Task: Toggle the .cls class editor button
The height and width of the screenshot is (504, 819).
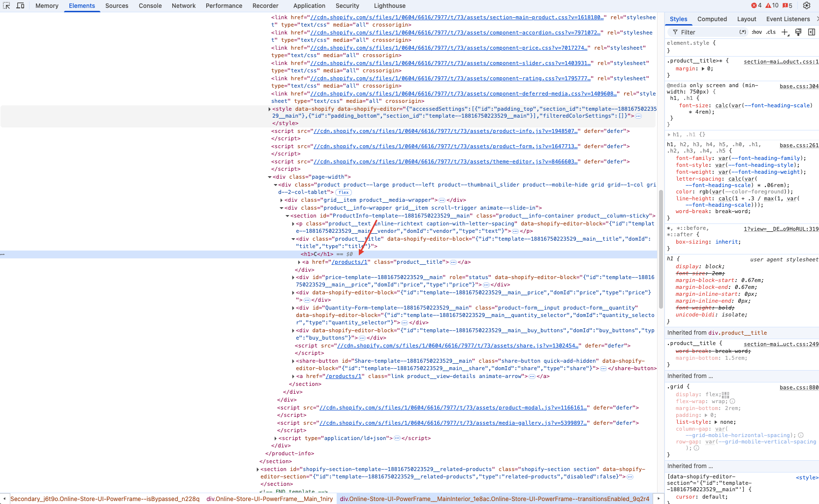Action: (771, 32)
